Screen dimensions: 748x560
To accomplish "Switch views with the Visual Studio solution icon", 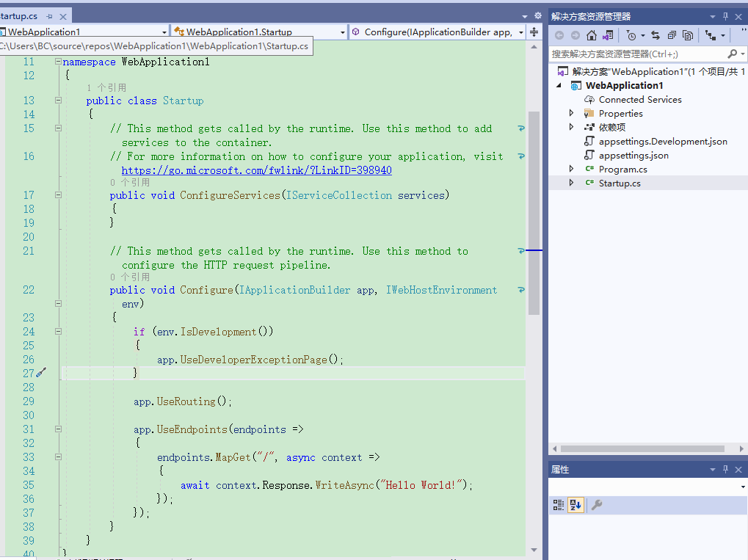I will pos(608,35).
